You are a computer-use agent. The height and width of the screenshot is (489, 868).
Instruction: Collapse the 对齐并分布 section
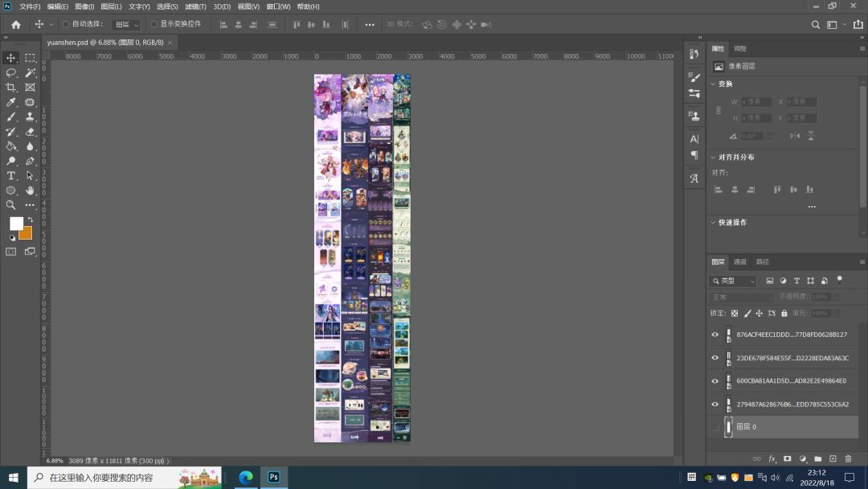(x=713, y=158)
